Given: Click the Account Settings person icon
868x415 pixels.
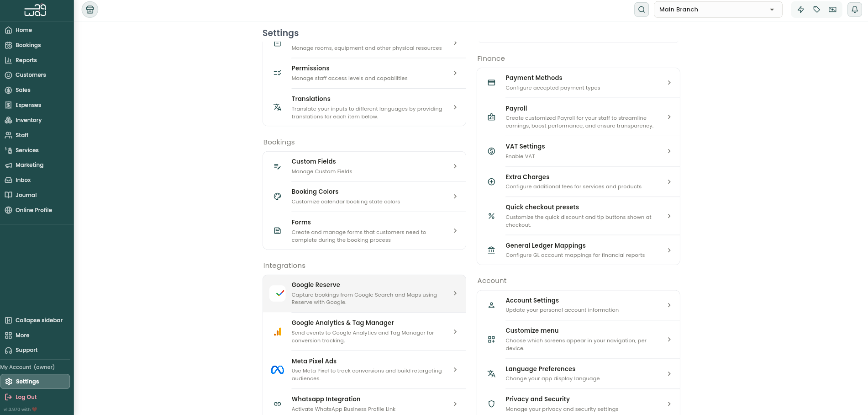Looking at the screenshot, I should point(491,305).
